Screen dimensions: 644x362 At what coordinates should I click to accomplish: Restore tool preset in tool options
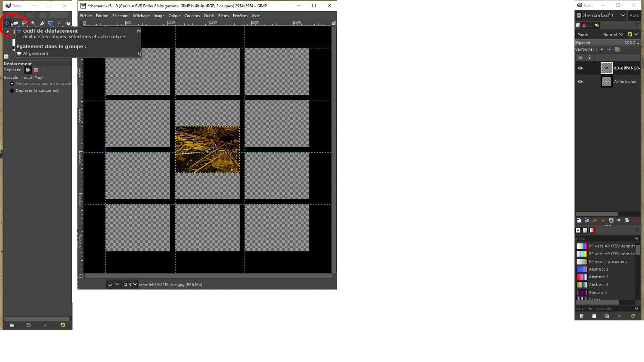(28, 325)
